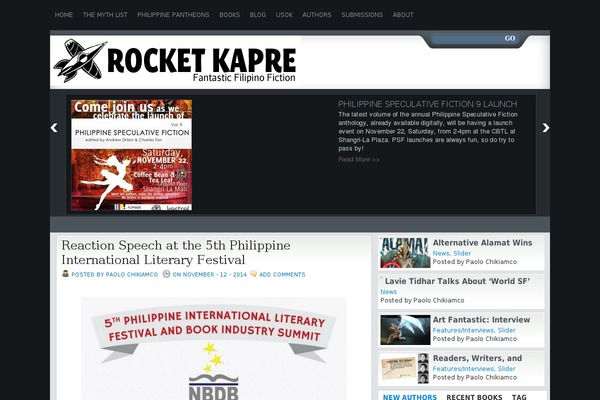Open the Books menu item
This screenshot has width=600, height=400.
(229, 15)
